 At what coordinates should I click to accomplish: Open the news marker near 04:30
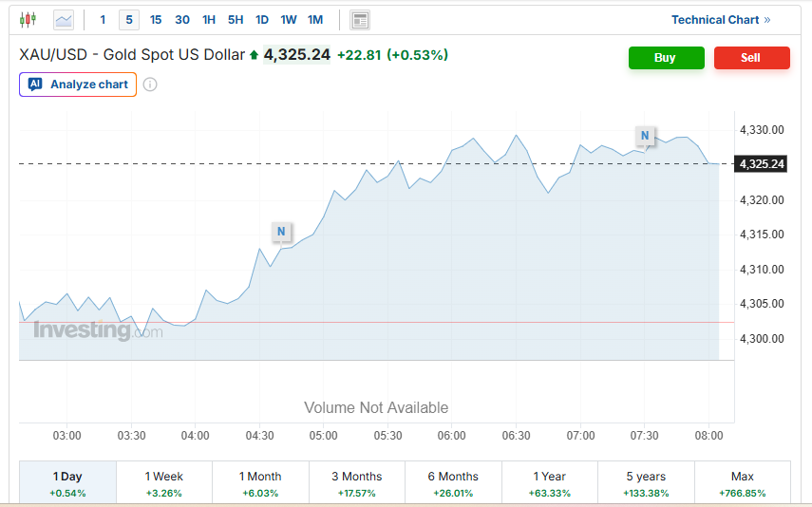(x=280, y=231)
